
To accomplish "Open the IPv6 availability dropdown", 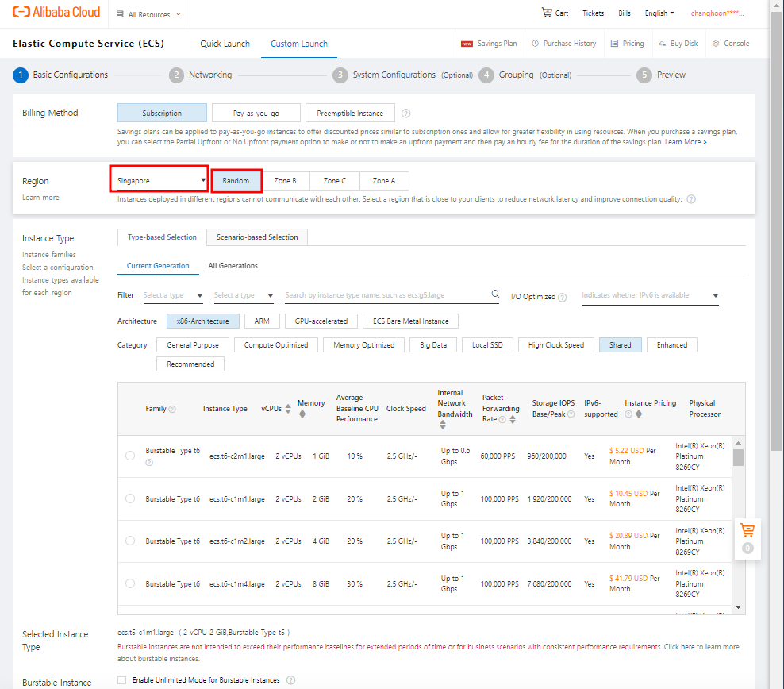I will [650, 295].
